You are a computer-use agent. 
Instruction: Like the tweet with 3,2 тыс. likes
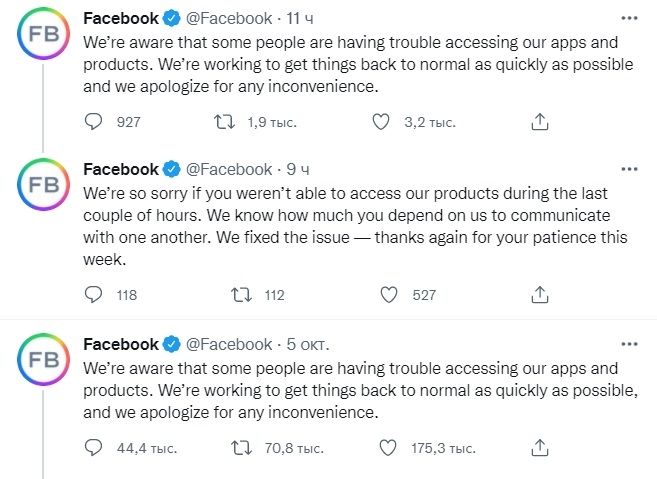pyautogui.click(x=380, y=122)
